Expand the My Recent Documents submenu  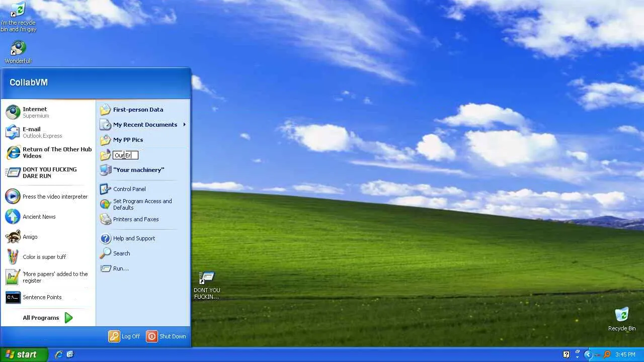(x=143, y=125)
